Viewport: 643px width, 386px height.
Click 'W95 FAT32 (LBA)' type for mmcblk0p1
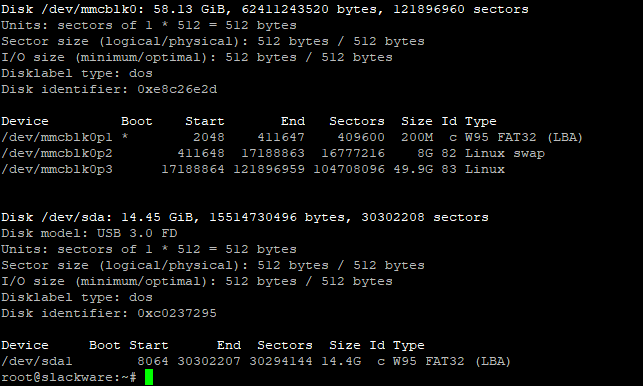coord(524,137)
